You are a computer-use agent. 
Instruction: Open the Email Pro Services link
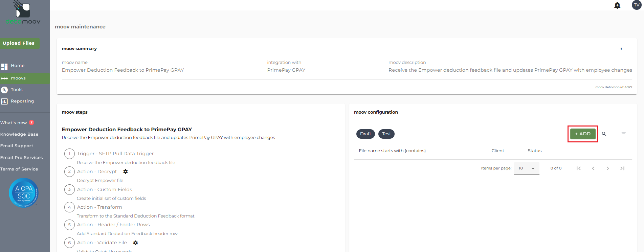(22, 158)
